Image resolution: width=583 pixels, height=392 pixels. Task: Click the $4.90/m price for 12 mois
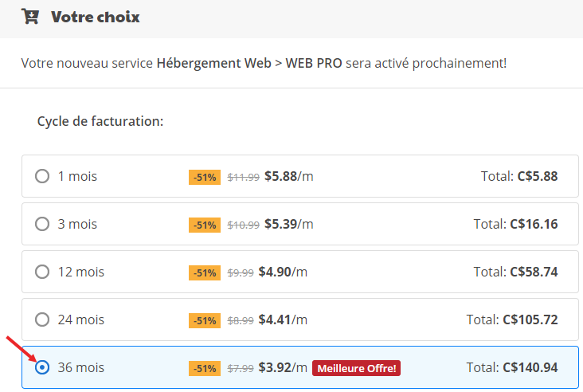tap(283, 272)
